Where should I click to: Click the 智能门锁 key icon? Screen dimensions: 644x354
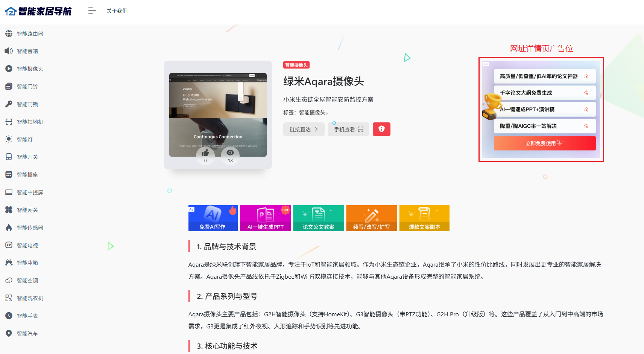(9, 104)
